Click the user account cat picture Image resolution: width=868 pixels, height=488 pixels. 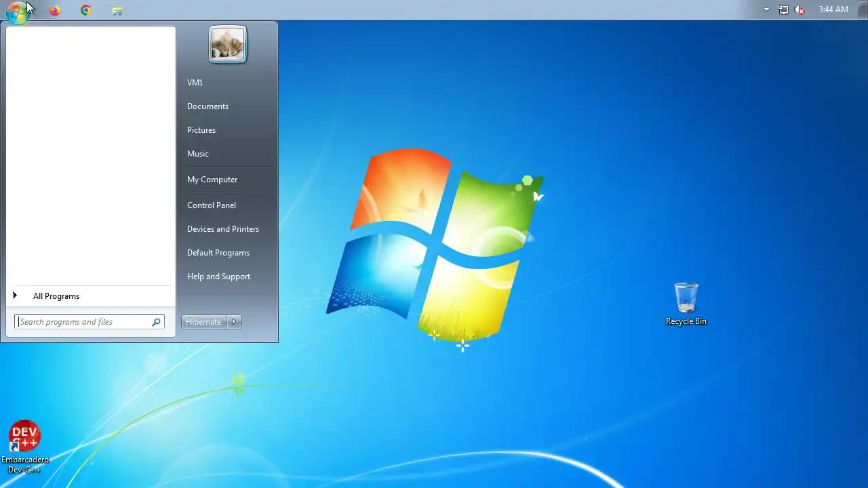pyautogui.click(x=228, y=45)
